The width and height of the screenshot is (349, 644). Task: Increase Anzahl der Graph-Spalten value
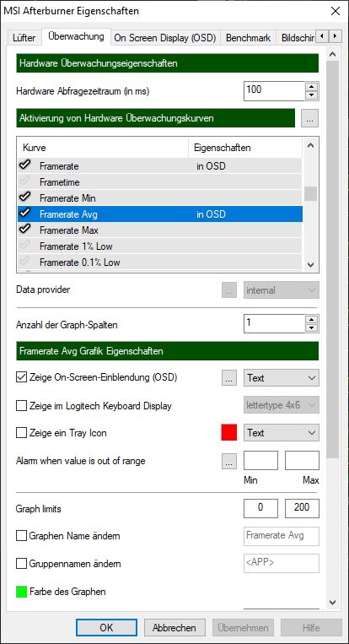pyautogui.click(x=313, y=319)
